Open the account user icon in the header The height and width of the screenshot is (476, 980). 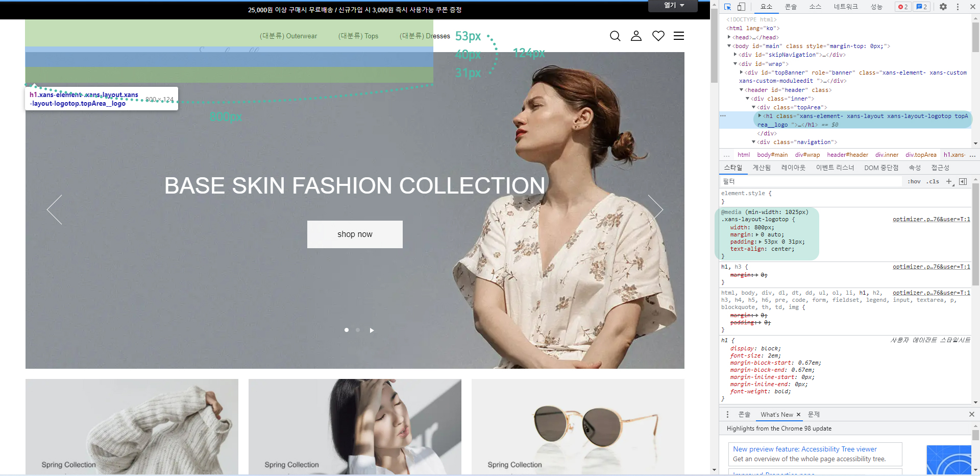point(636,36)
